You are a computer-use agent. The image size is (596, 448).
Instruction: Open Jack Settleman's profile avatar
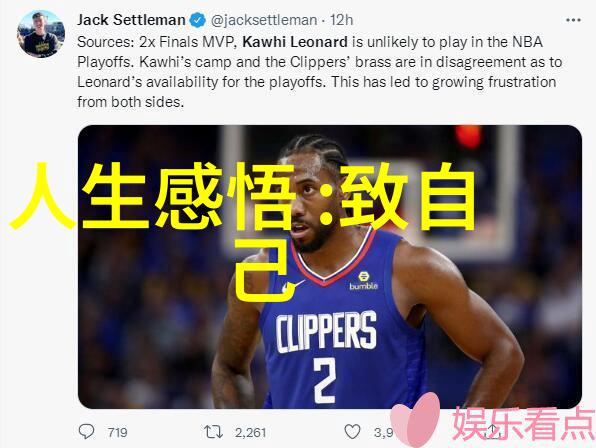pos(41,33)
